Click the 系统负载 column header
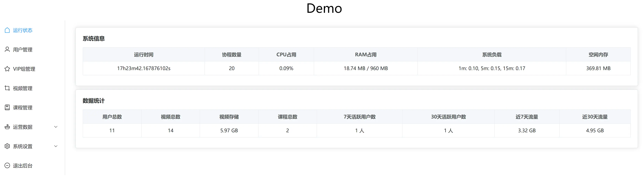644x196 pixels. [x=492, y=54]
